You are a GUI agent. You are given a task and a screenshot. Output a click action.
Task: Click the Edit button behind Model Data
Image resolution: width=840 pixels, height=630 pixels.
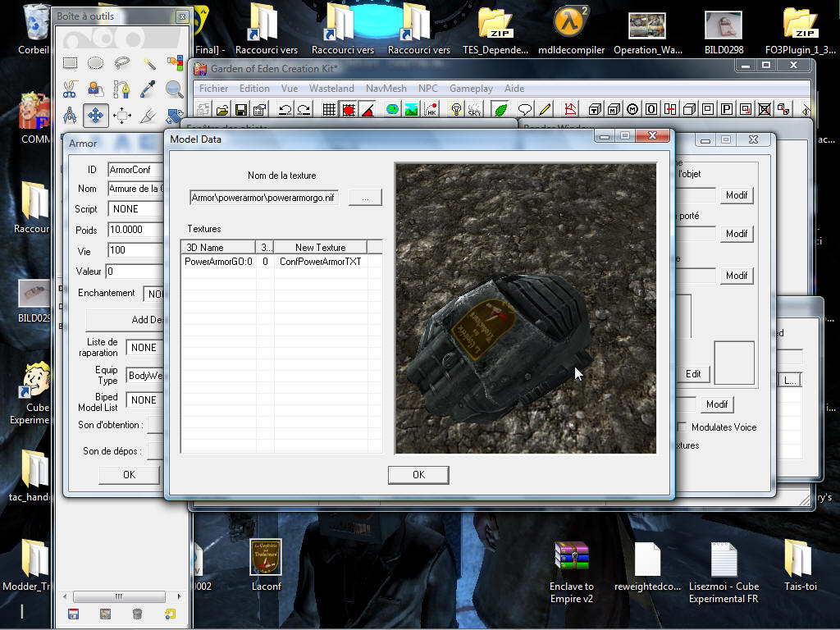click(693, 374)
